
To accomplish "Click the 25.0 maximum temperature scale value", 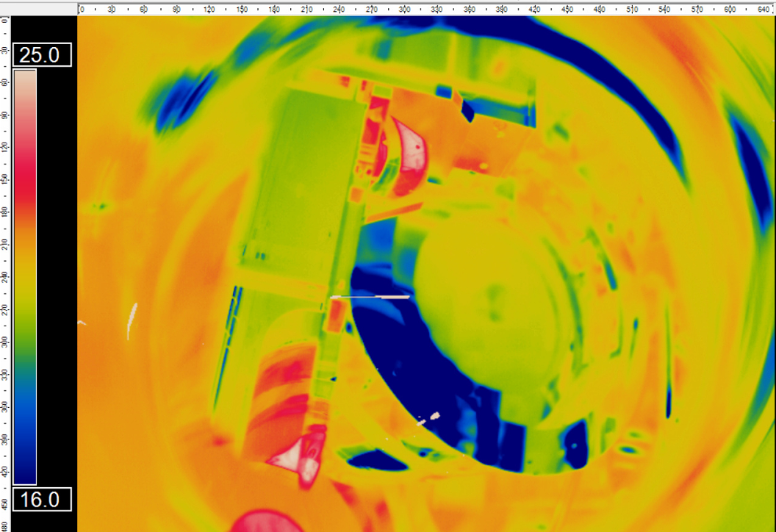I will [42, 54].
